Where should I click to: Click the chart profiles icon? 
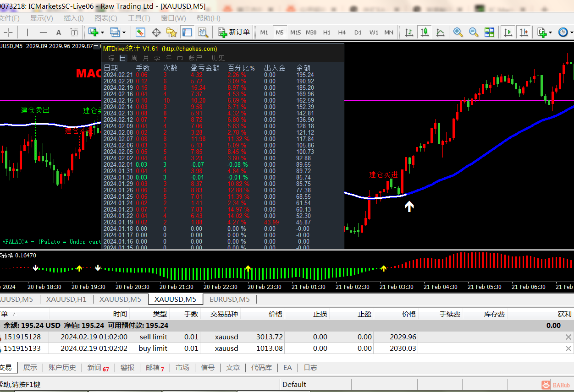pyautogui.click(x=115, y=32)
